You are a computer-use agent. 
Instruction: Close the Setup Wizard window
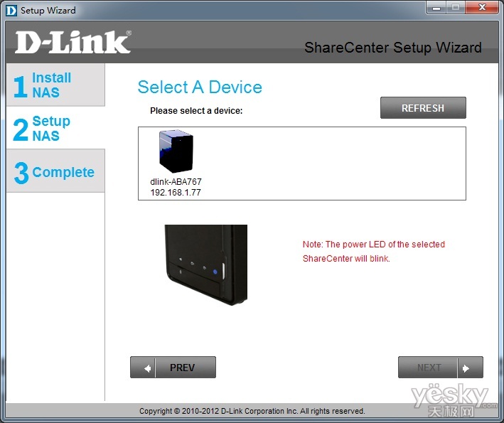pyautogui.click(x=482, y=7)
